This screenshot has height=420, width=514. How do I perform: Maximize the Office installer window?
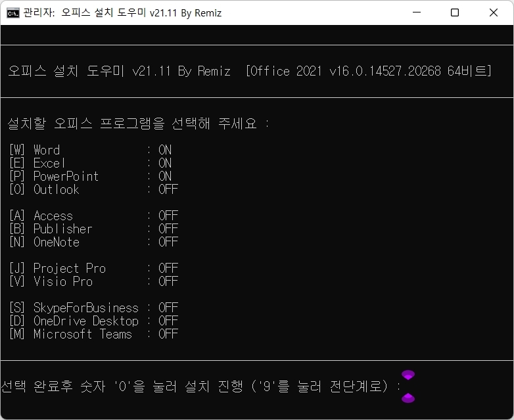(455, 12)
